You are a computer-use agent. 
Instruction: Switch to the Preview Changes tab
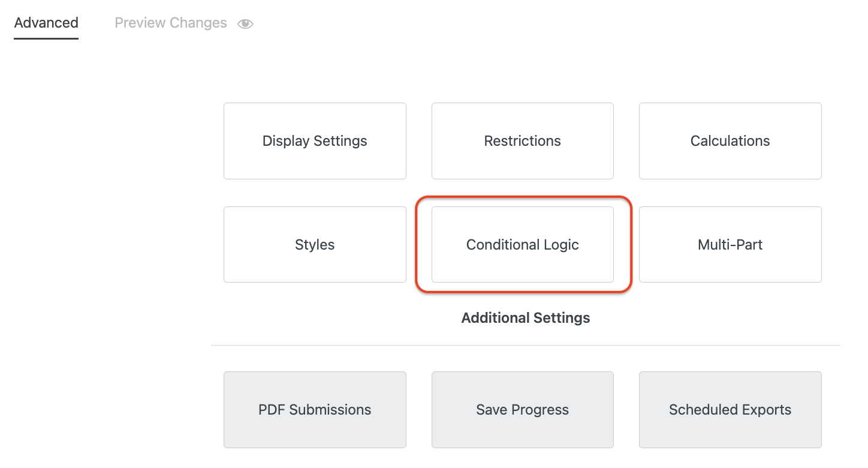(170, 23)
